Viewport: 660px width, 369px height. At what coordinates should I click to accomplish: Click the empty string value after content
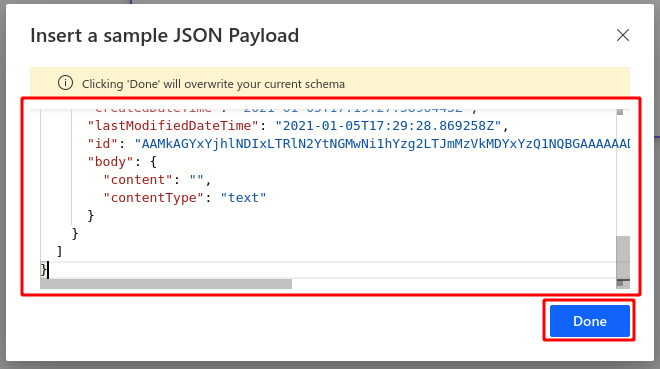[x=197, y=180]
